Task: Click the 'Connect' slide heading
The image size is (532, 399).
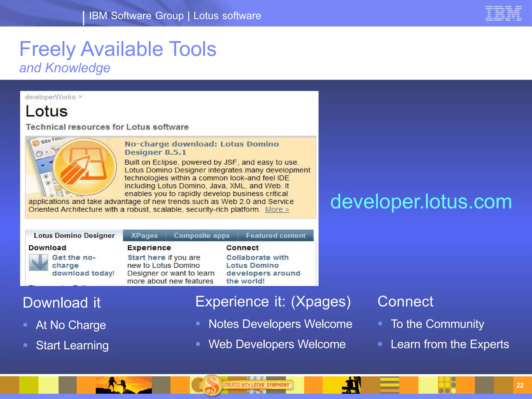Action: point(405,302)
